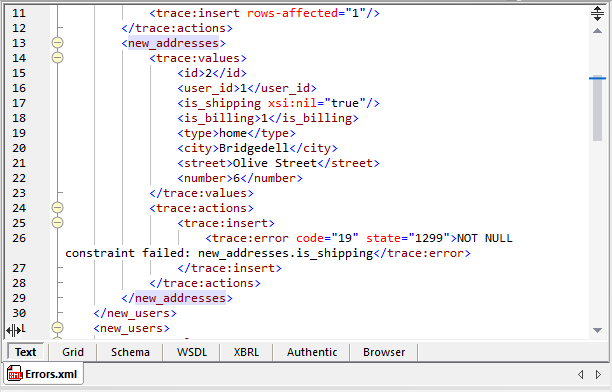Collapse new_users fold marker on line 31
This screenshot has width=612, height=392.
(x=57, y=328)
